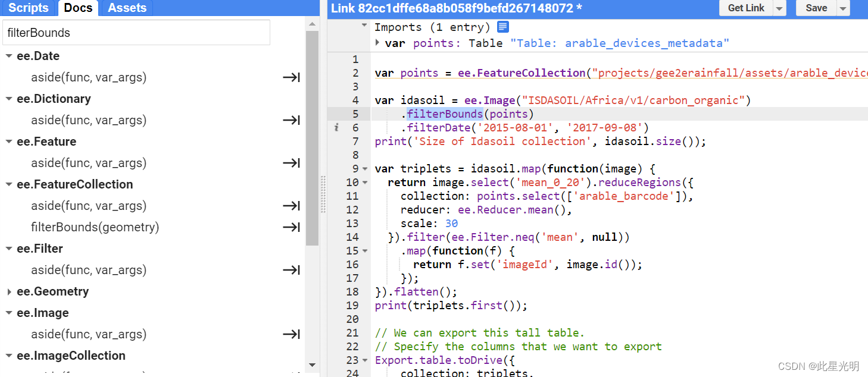Click the arrow beside ee.FeatureCollection aside entry

click(291, 206)
